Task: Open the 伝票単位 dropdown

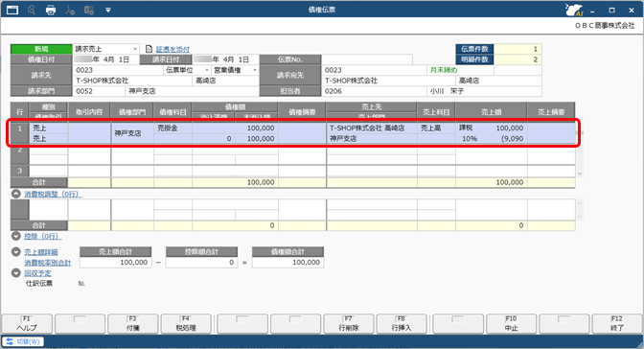Action: point(207,70)
